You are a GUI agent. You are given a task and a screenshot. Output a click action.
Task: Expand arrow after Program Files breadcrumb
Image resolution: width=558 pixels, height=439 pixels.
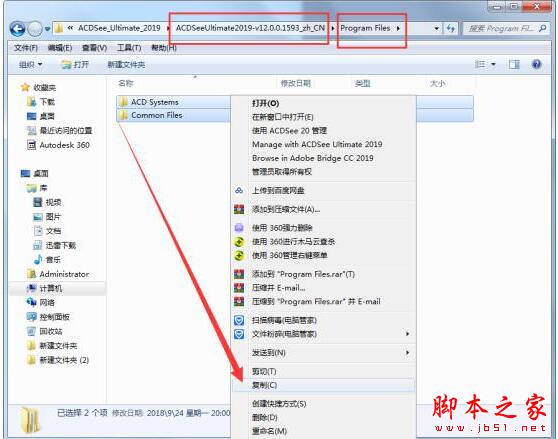398,28
